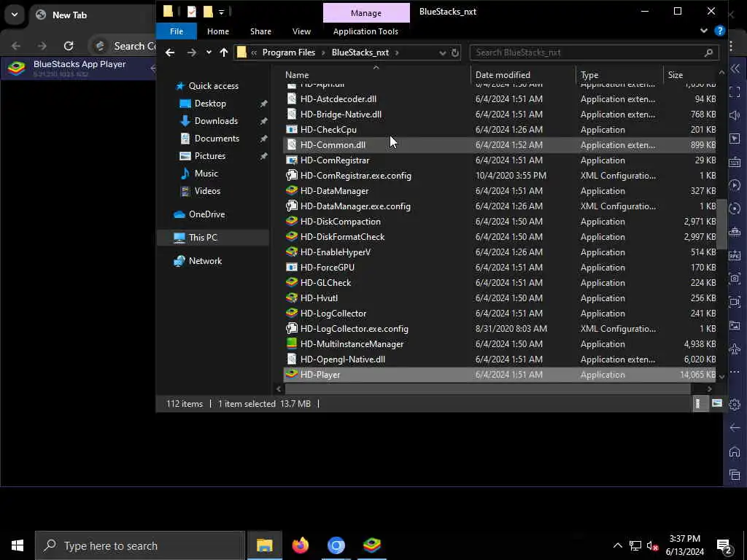Switch to large thumbnails view in status bar
747x560 pixels.
716,404
